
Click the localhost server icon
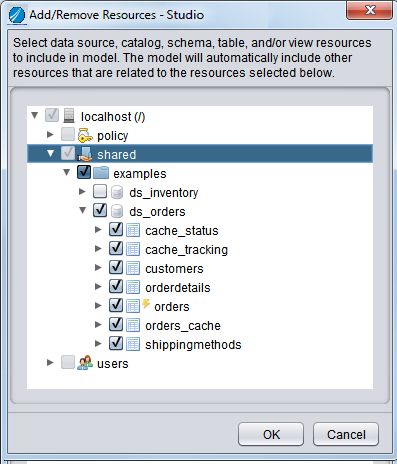[69, 116]
